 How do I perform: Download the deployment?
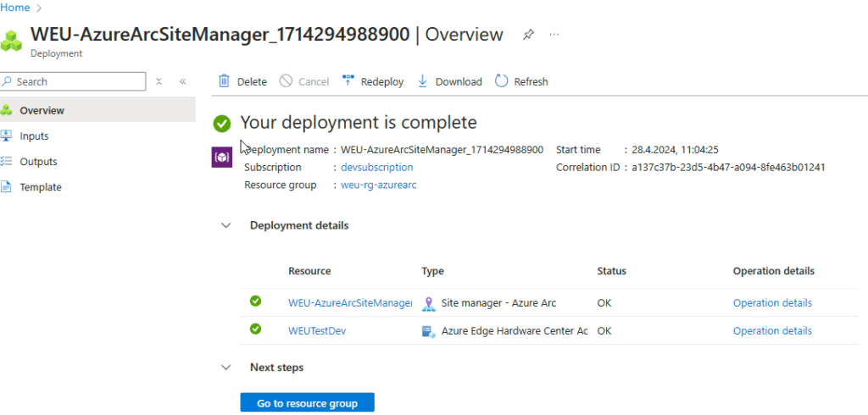point(449,81)
